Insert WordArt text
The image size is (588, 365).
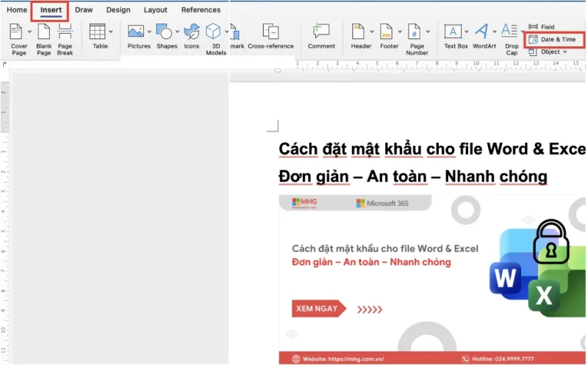tap(484, 36)
